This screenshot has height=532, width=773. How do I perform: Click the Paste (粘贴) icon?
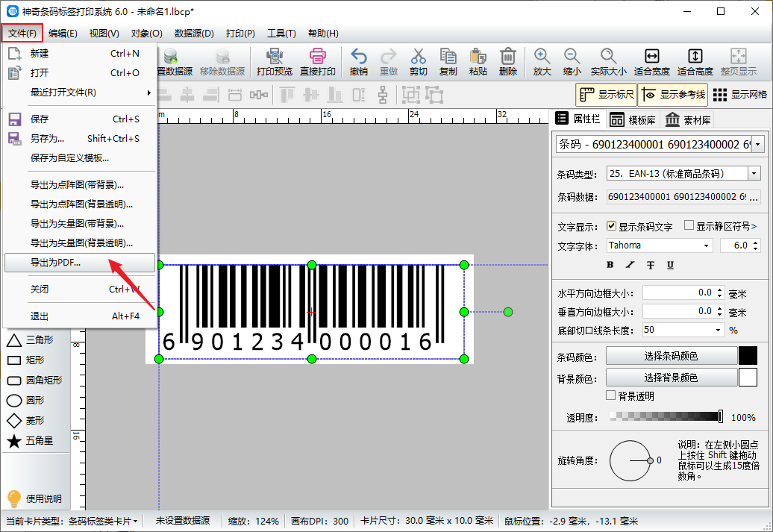[478, 62]
